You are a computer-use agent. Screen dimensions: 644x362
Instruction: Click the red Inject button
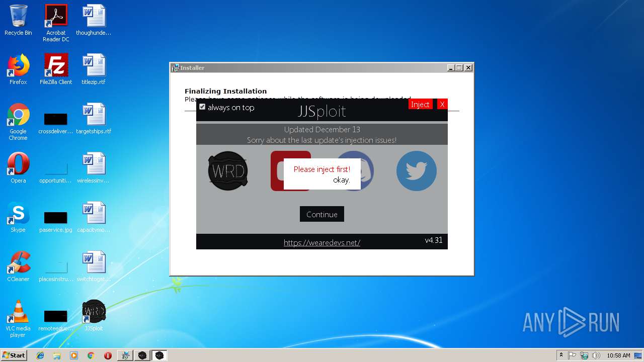[x=420, y=104]
